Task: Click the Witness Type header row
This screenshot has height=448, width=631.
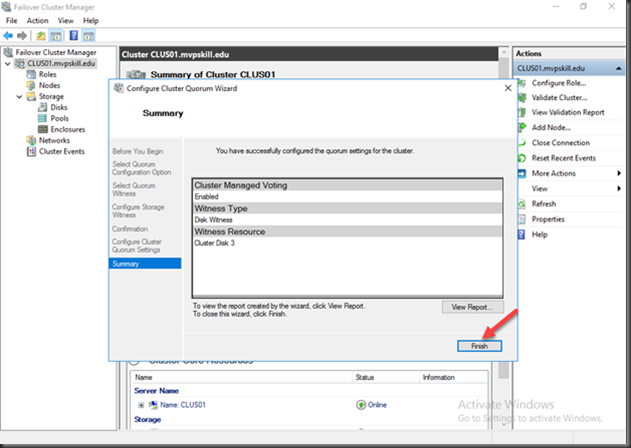Action: click(x=348, y=209)
